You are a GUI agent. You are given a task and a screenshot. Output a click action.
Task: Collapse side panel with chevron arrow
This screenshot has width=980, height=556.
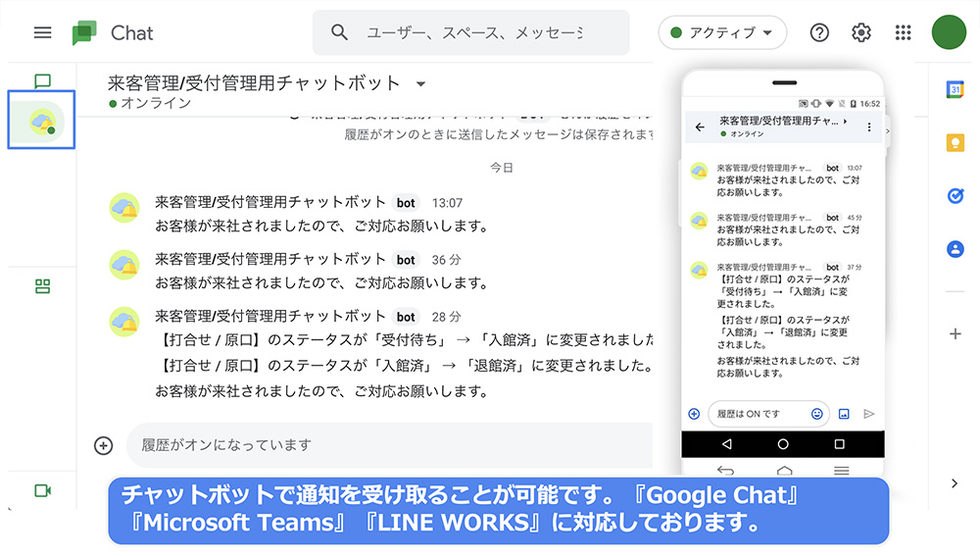(x=955, y=483)
